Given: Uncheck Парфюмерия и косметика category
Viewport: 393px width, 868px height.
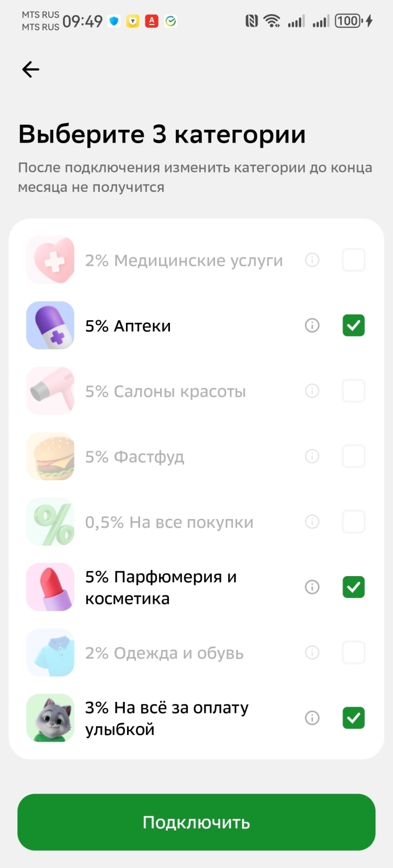Looking at the screenshot, I should coord(353,587).
